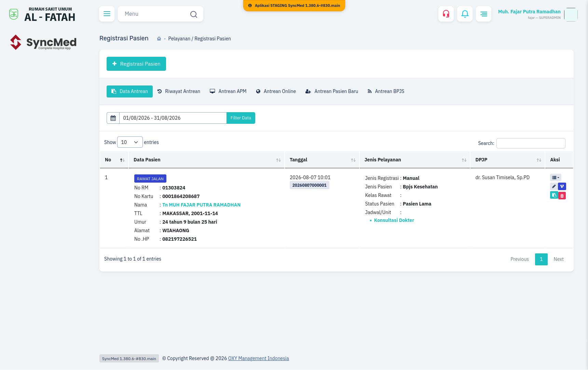
Task: Open the headset support icon
Action: [446, 14]
